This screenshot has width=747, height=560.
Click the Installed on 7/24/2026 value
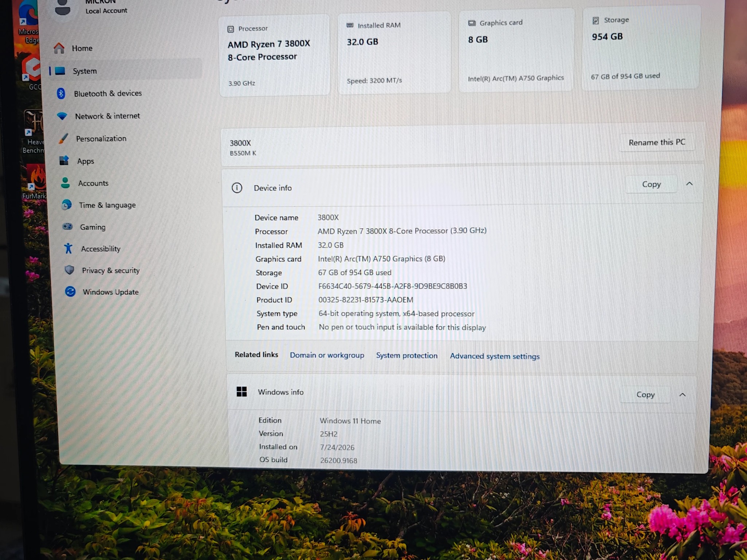point(337,447)
